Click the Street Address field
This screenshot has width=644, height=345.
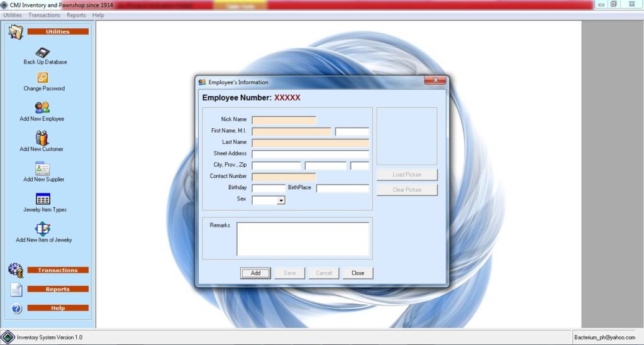coord(311,154)
